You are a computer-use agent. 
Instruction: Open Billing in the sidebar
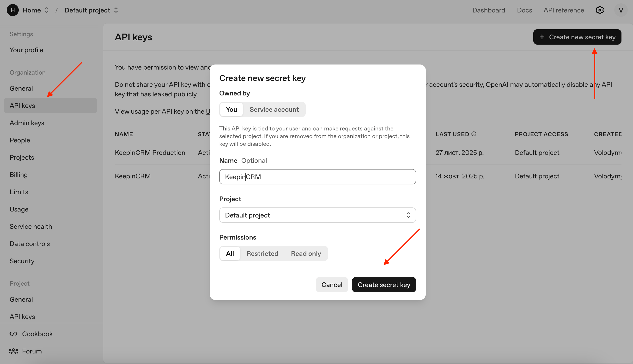pos(18,174)
